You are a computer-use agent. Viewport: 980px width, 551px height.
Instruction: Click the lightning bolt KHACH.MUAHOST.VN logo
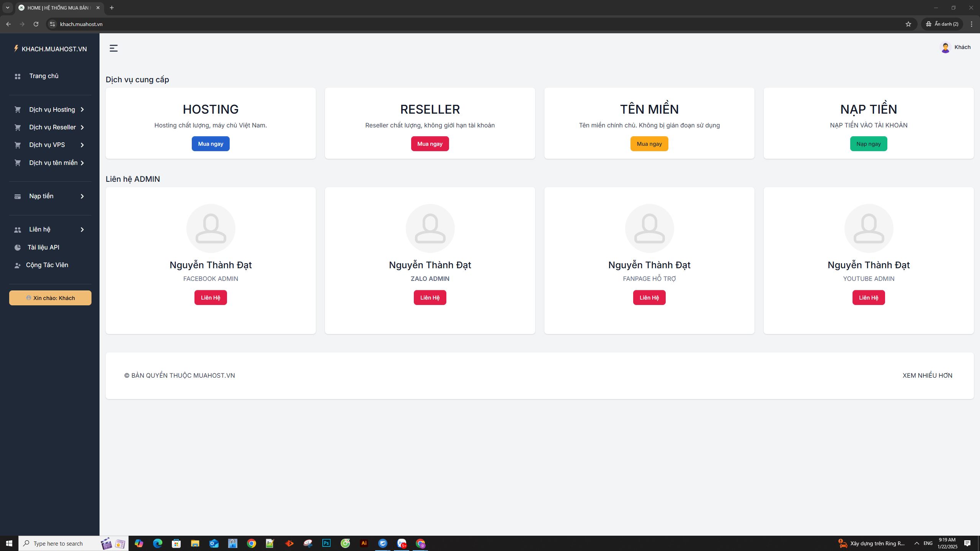point(16,49)
